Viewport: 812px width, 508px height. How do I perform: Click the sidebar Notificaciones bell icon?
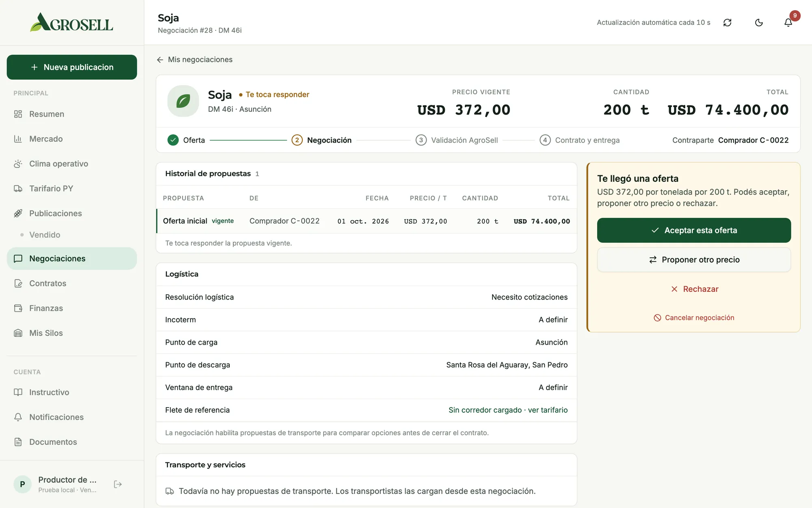pos(18,417)
